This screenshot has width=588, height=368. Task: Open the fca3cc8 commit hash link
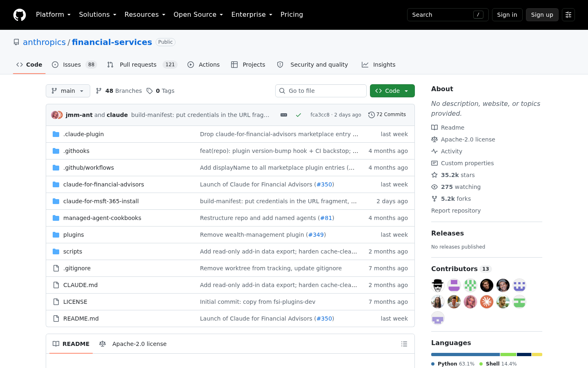(320, 115)
